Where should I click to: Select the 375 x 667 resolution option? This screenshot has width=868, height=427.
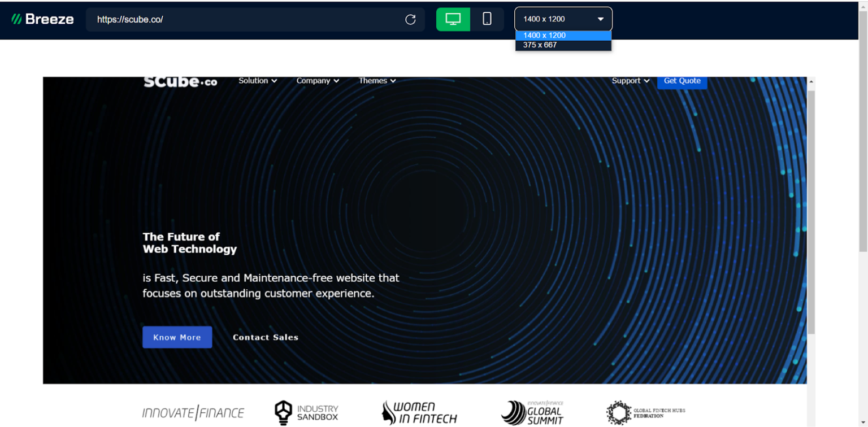563,45
